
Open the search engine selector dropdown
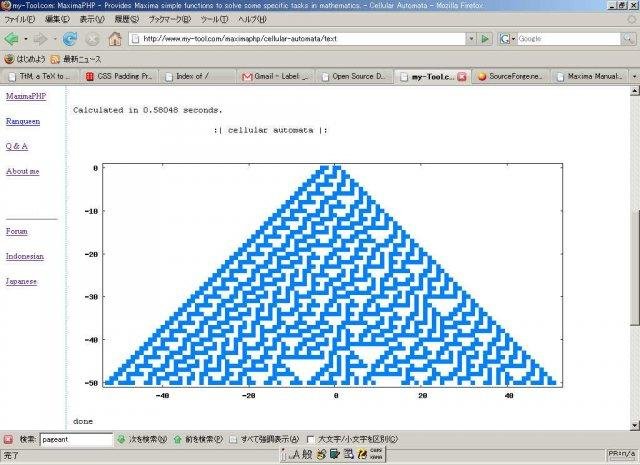513,39
